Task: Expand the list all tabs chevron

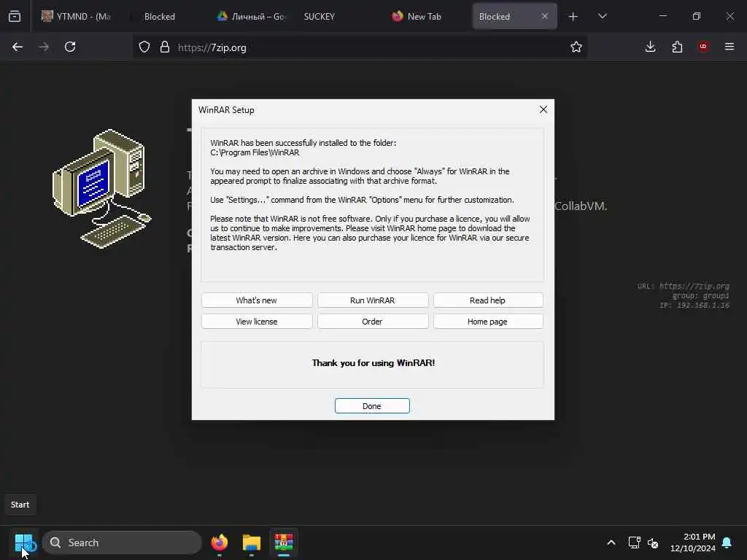Action: (x=603, y=16)
